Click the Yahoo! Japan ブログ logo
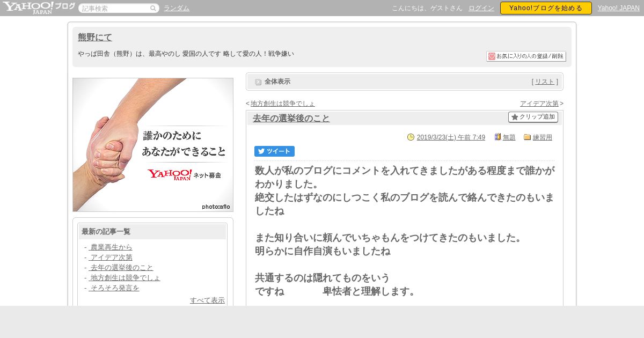The height and width of the screenshot is (338, 644). click(39, 8)
